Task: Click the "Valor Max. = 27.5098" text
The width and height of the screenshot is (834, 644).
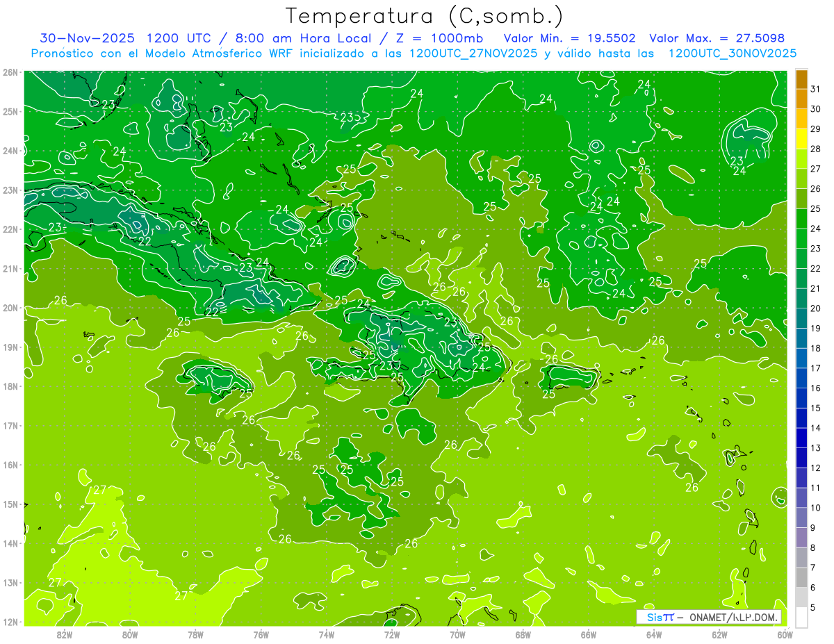Action: (x=717, y=38)
